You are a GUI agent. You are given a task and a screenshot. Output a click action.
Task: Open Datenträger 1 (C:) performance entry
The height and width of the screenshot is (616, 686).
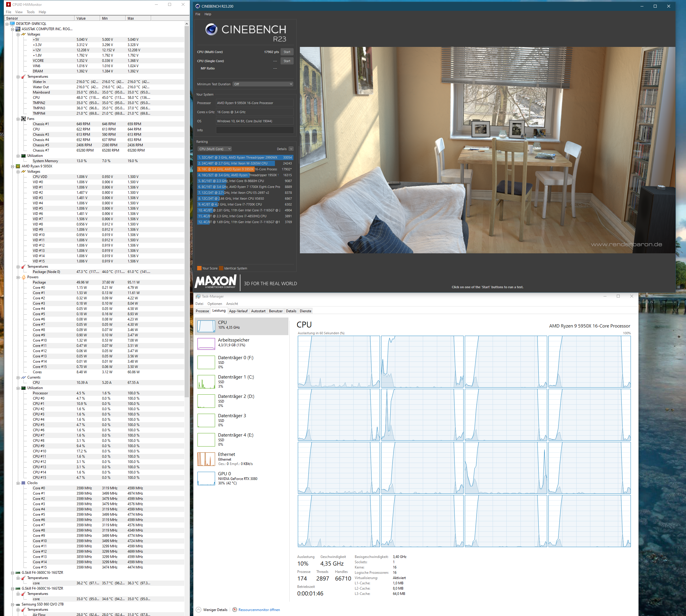241,381
